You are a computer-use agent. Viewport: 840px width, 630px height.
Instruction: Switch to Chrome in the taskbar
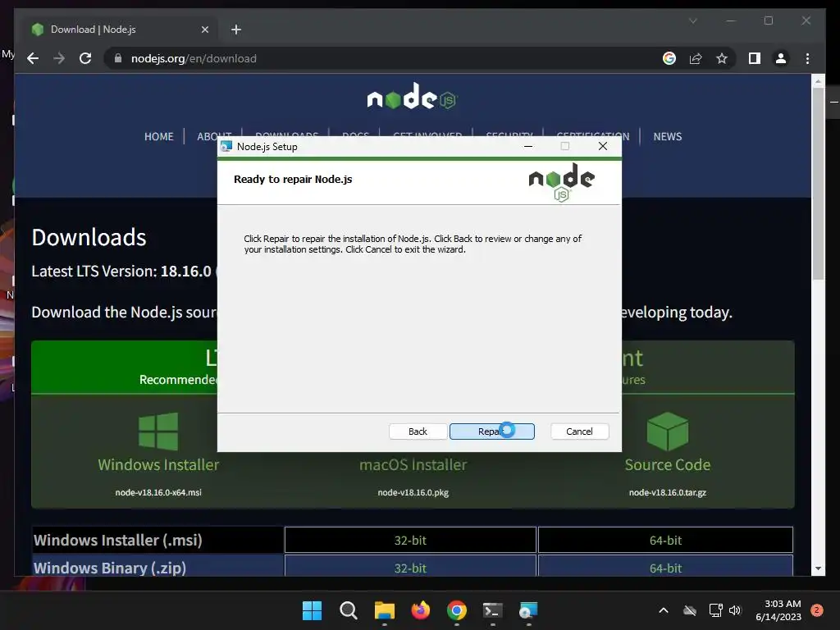[x=456, y=610]
